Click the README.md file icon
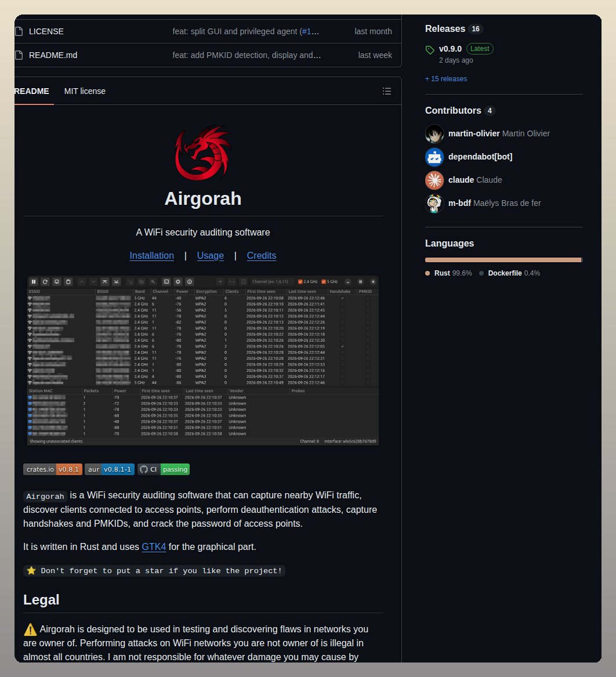Image resolution: width=616 pixels, height=677 pixels. 19,55
